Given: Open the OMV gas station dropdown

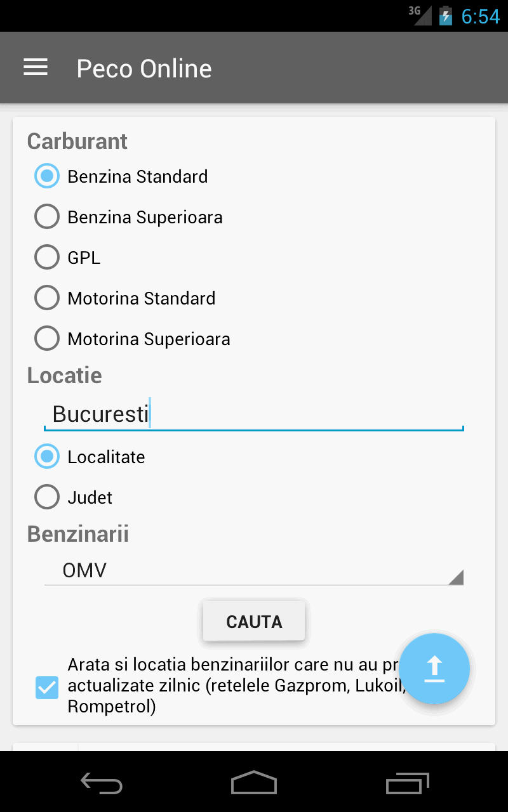Looking at the screenshot, I should click(x=253, y=570).
